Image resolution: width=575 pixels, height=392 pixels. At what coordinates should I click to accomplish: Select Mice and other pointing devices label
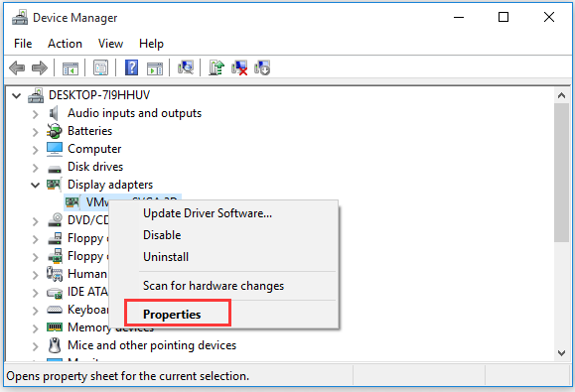pyautogui.click(x=152, y=345)
